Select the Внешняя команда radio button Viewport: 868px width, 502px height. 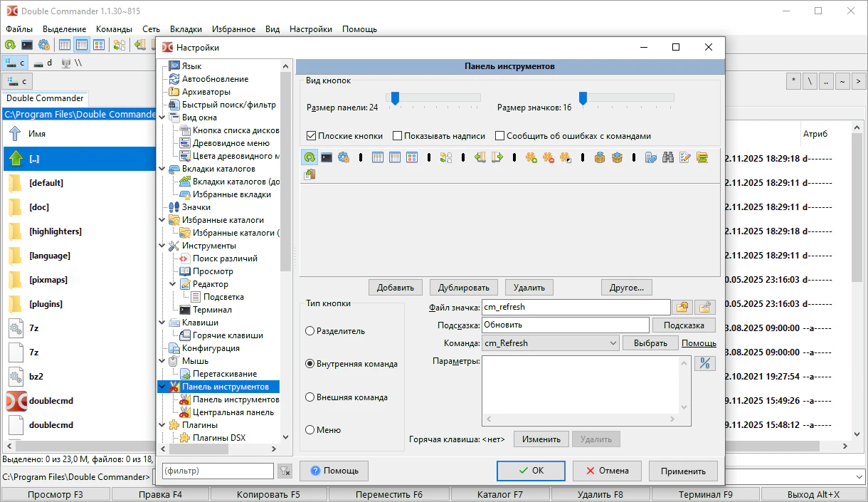pyautogui.click(x=310, y=397)
